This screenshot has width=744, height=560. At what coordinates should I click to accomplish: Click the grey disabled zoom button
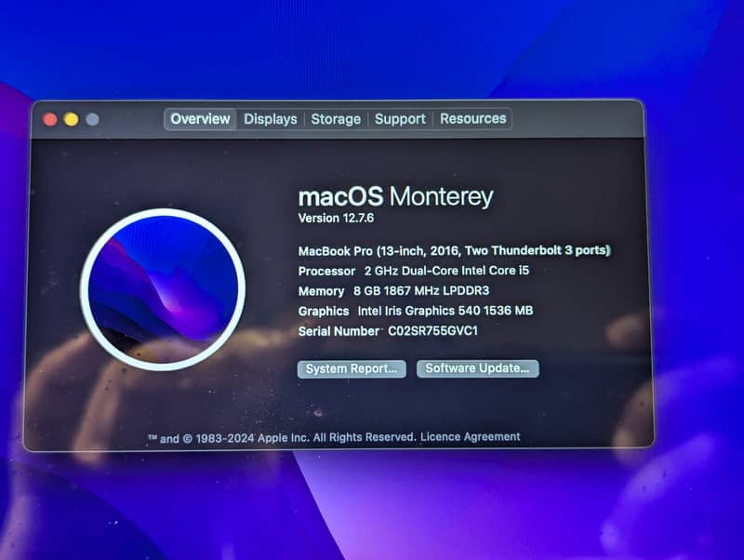click(92, 119)
